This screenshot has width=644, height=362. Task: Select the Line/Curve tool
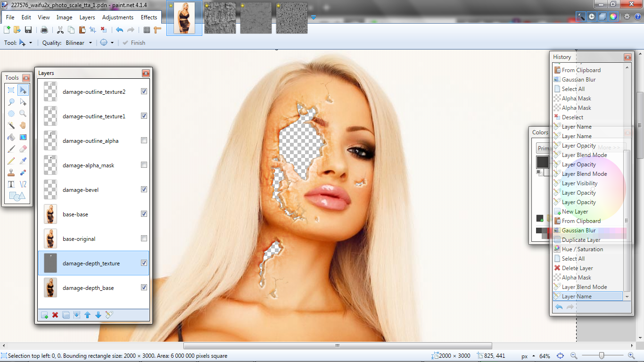(x=23, y=184)
